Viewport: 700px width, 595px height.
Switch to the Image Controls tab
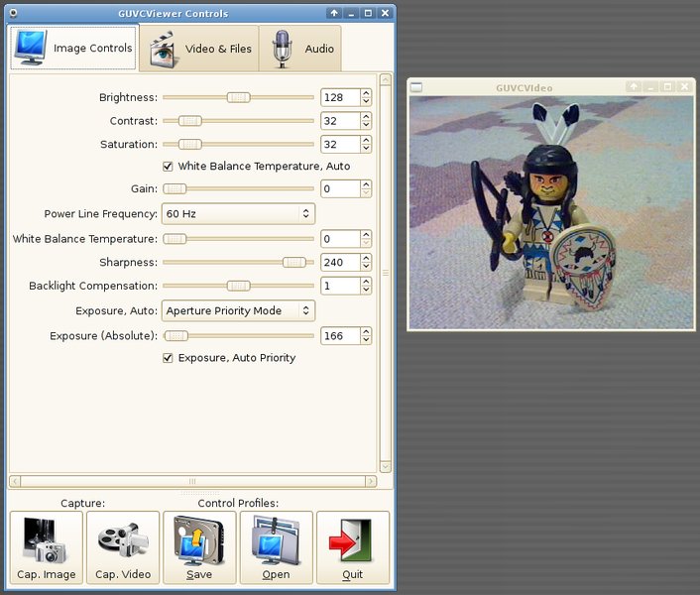tap(72, 48)
